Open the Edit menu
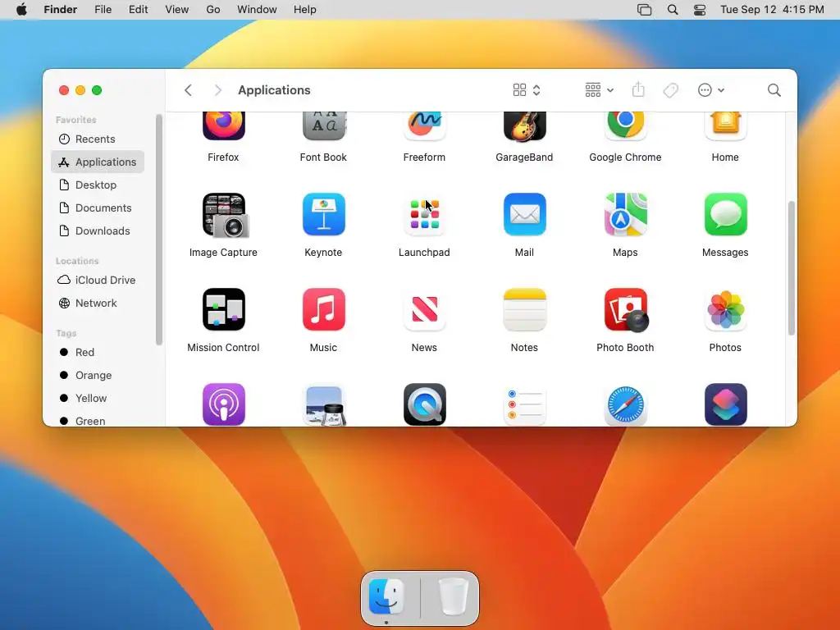The image size is (840, 630). 138,10
